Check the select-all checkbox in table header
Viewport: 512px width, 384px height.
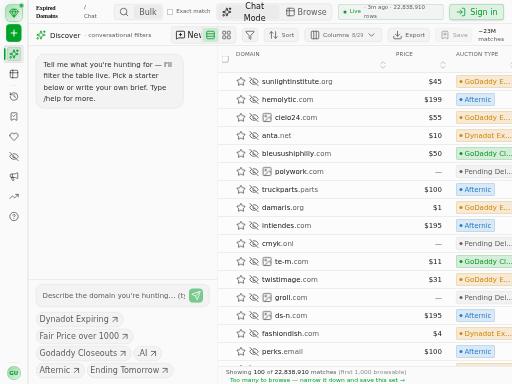pos(225,59)
